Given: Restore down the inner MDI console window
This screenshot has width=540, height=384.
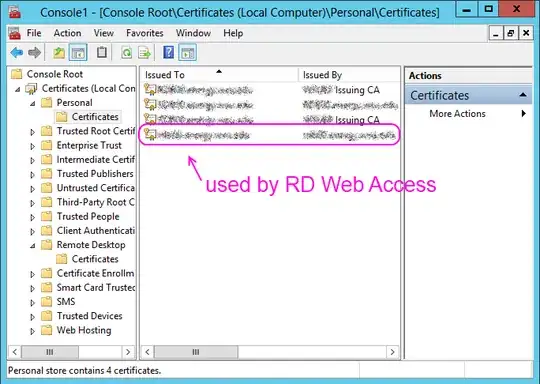Looking at the screenshot, I should click(511, 33).
